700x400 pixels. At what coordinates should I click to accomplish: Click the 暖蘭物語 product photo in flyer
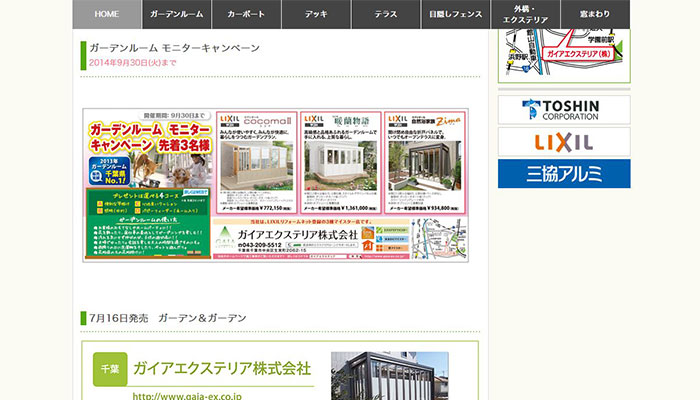(341, 166)
